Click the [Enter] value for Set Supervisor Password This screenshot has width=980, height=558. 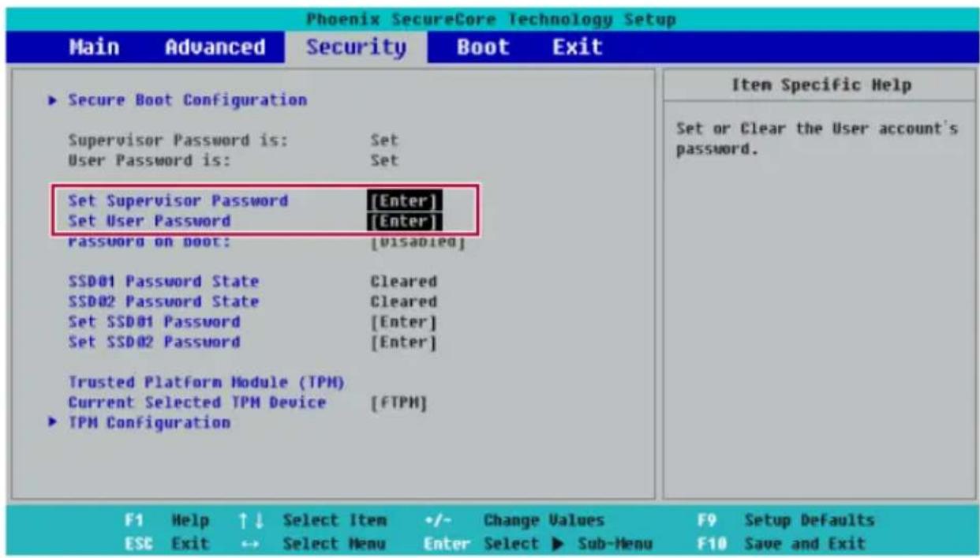pos(405,200)
